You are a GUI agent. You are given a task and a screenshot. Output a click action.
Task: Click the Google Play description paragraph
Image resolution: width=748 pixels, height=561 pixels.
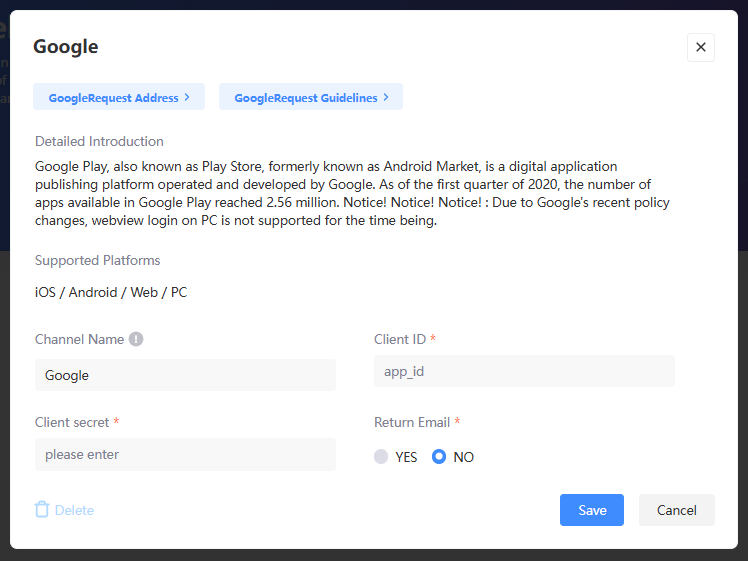[352, 193]
